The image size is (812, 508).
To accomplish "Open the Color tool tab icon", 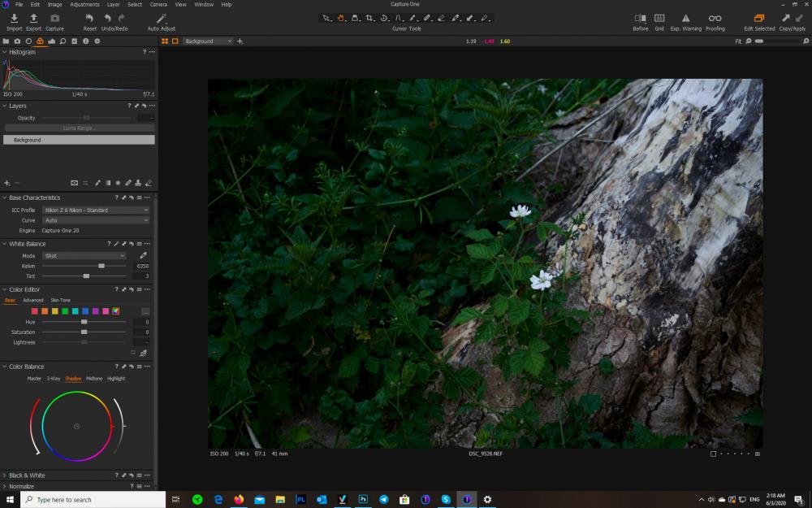I will coord(40,41).
